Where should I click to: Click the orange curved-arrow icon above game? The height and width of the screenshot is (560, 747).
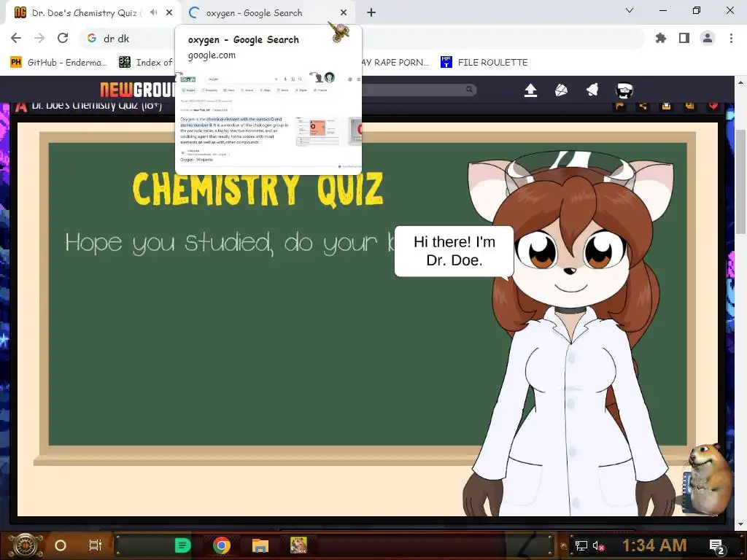[620, 106]
